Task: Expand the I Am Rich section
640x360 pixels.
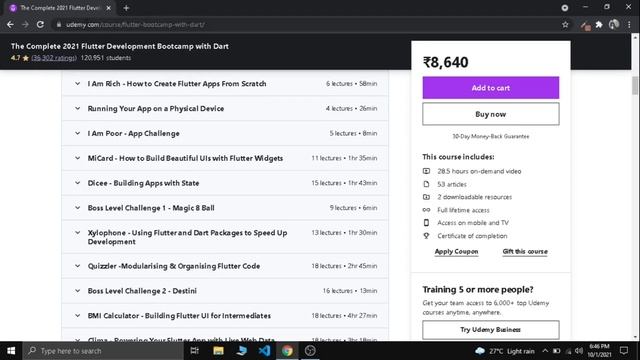Action: (225, 83)
